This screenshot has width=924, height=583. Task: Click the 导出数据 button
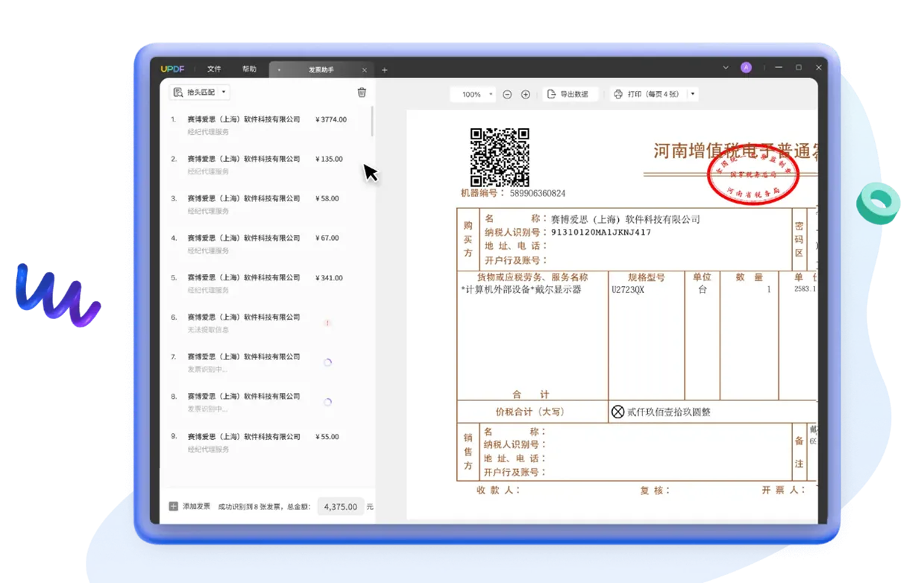568,95
